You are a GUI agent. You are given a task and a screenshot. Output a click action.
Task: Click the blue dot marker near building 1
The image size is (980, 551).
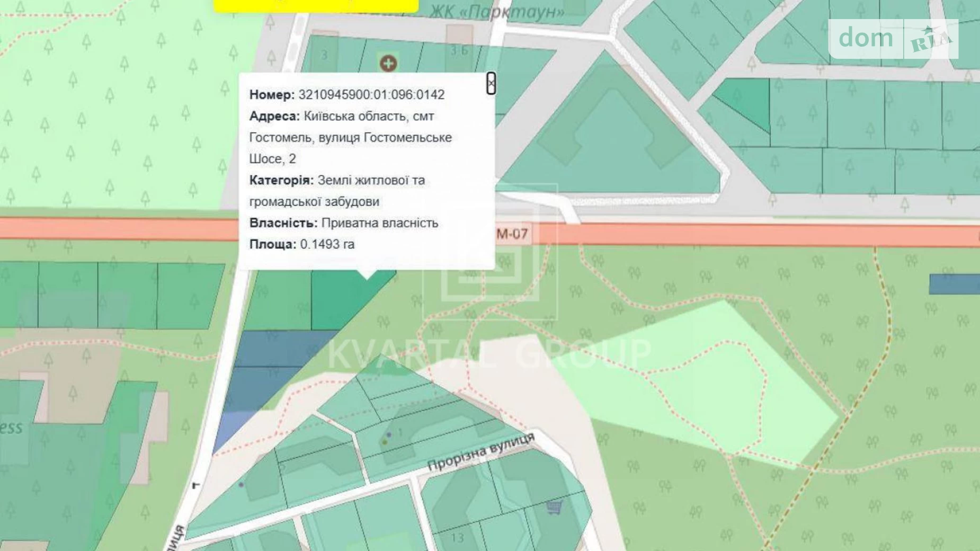point(389,434)
